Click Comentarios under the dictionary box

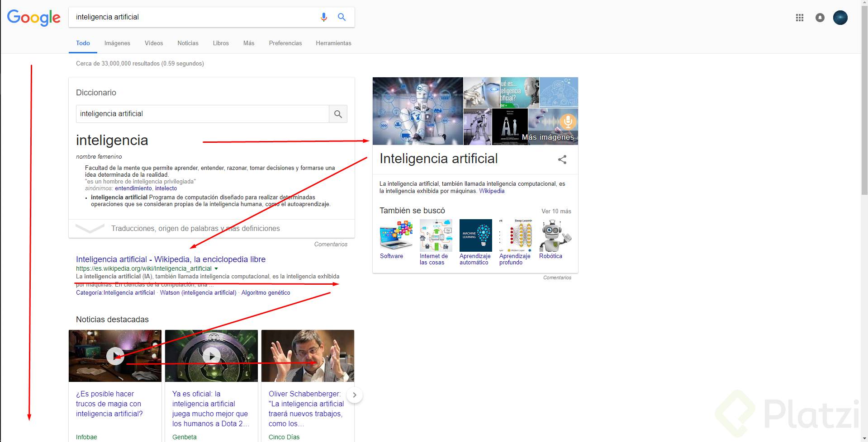point(331,245)
